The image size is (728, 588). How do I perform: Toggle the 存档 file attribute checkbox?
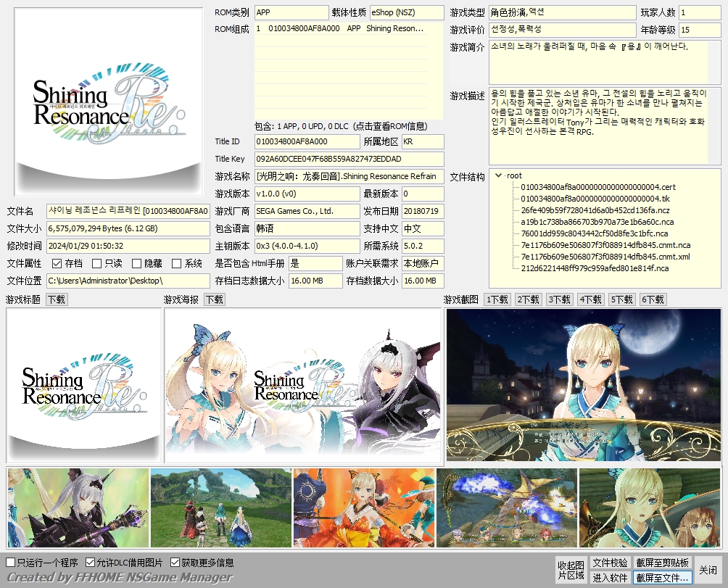click(x=57, y=264)
